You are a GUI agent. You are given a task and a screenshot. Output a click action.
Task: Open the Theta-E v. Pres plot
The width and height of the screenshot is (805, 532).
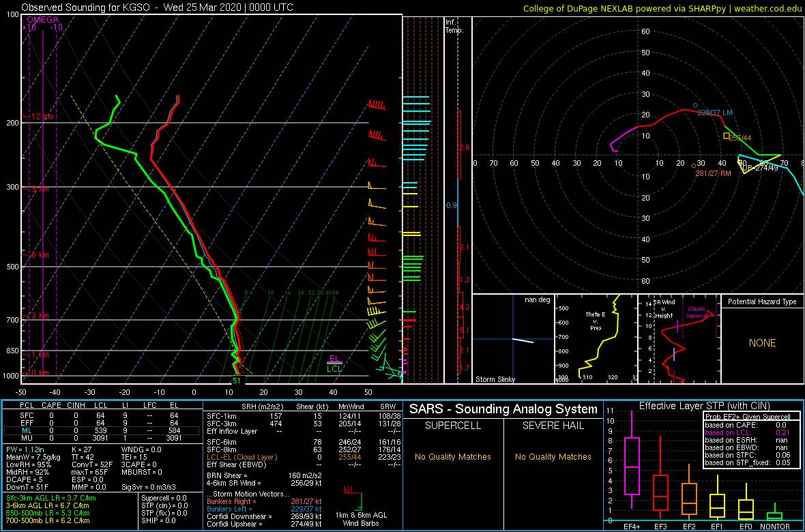tap(596, 339)
